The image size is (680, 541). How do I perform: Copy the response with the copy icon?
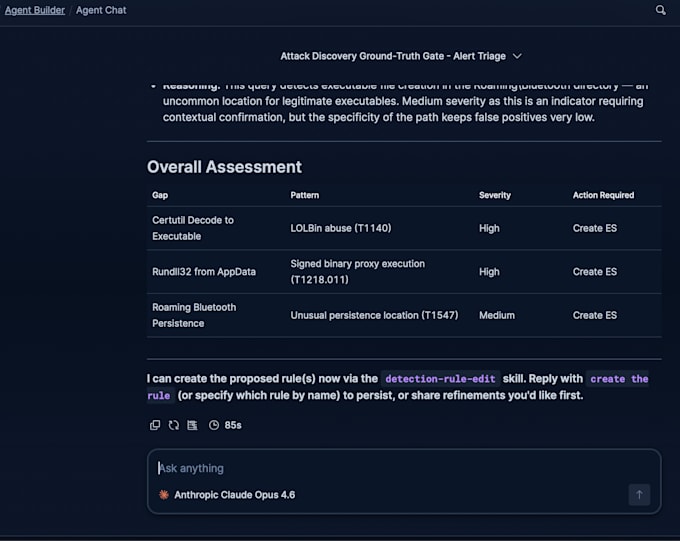tap(155, 425)
